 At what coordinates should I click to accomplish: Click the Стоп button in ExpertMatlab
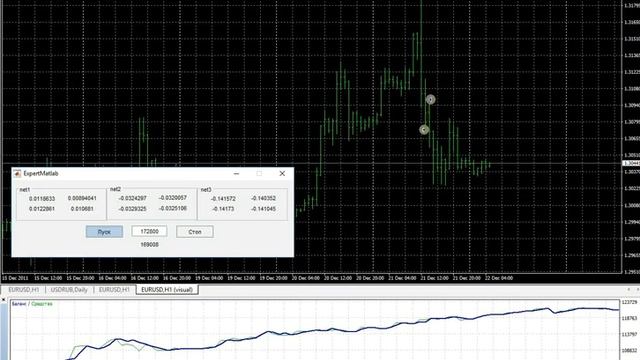point(195,232)
